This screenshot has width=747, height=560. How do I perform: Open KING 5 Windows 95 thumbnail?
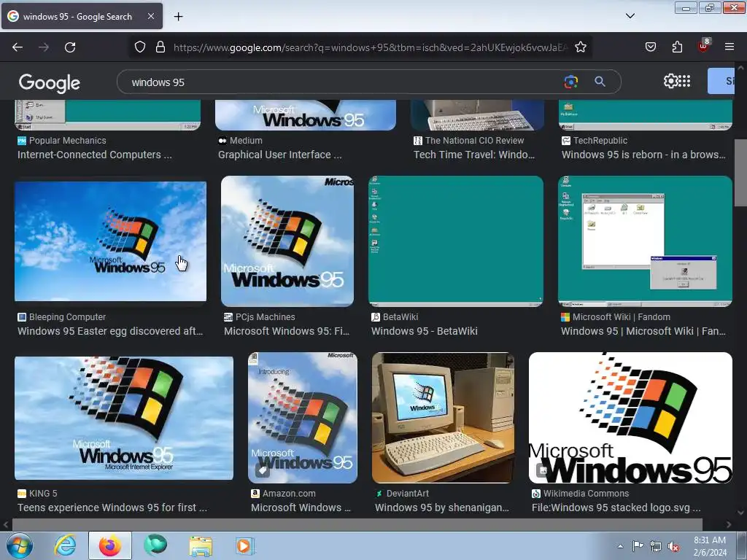(x=124, y=418)
